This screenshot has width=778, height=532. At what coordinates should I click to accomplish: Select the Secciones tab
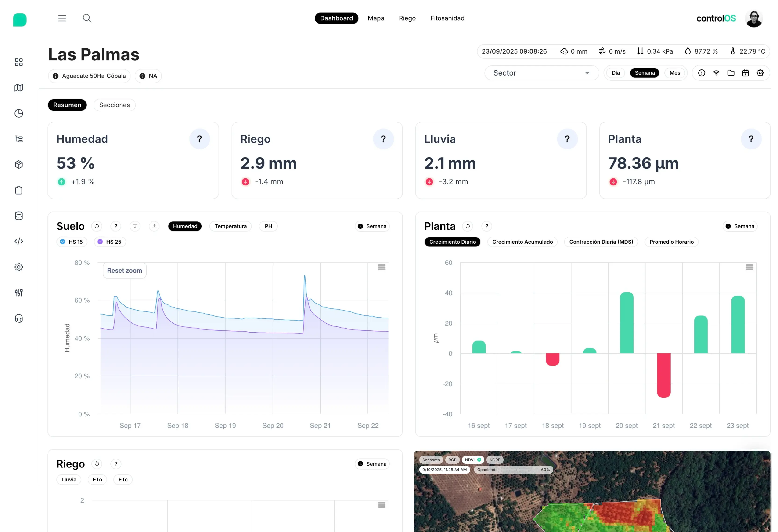click(114, 105)
